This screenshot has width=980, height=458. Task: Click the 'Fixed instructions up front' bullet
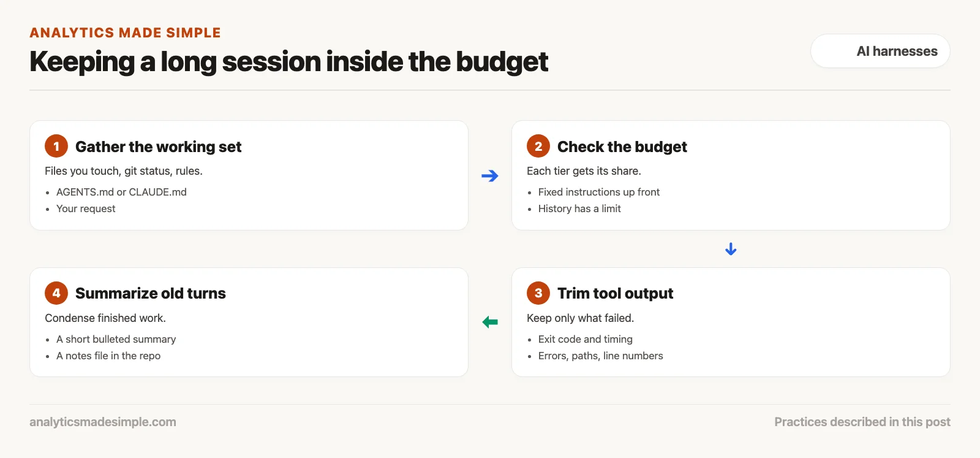point(599,192)
